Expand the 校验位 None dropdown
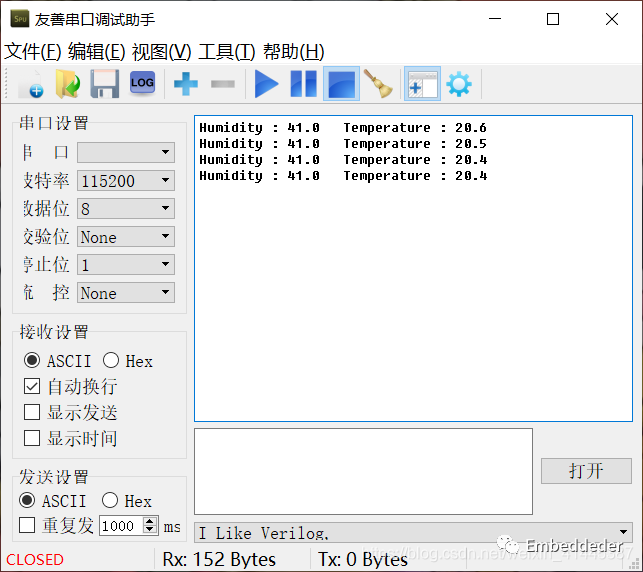Image resolution: width=643 pixels, height=572 pixels. 165,237
